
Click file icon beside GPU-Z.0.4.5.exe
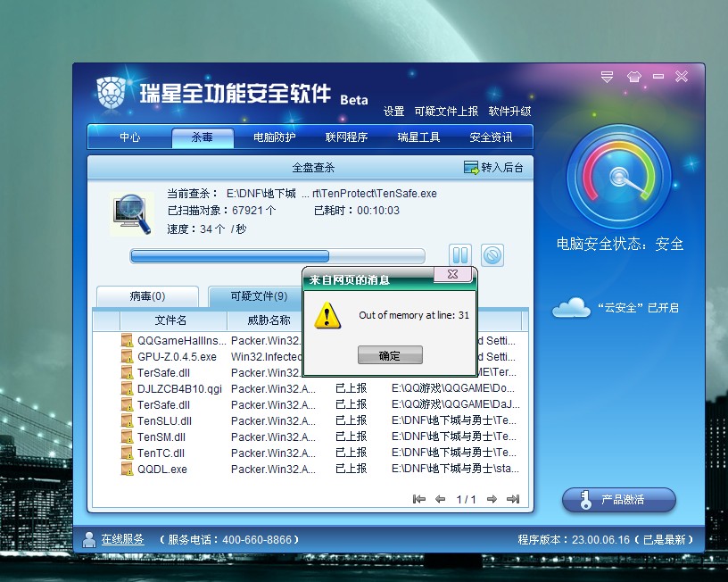[128, 357]
